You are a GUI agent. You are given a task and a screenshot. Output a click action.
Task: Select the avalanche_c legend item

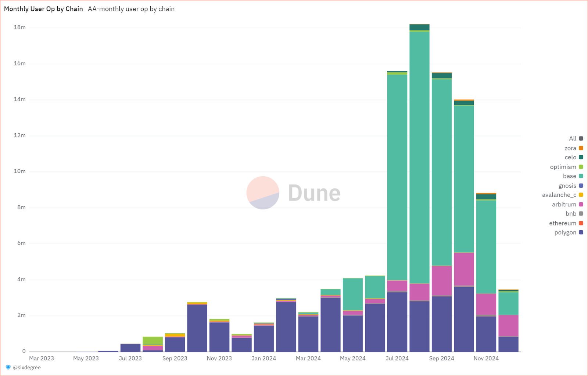click(x=563, y=195)
